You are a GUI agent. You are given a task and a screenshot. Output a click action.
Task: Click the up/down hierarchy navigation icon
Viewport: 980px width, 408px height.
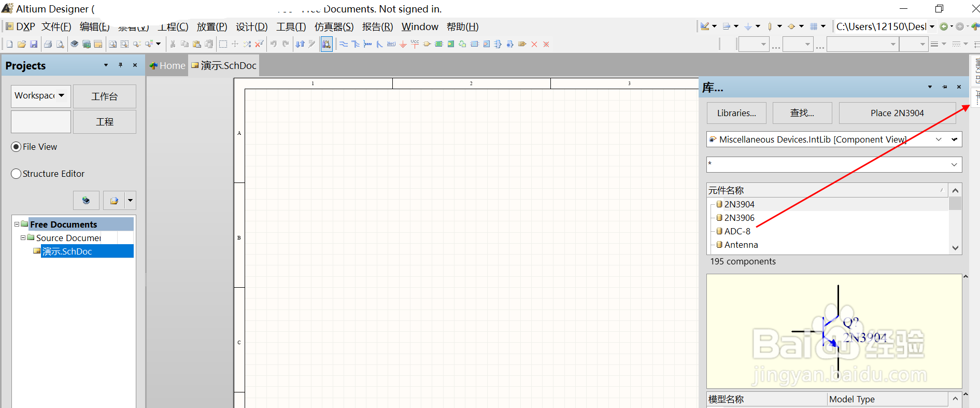coord(300,44)
